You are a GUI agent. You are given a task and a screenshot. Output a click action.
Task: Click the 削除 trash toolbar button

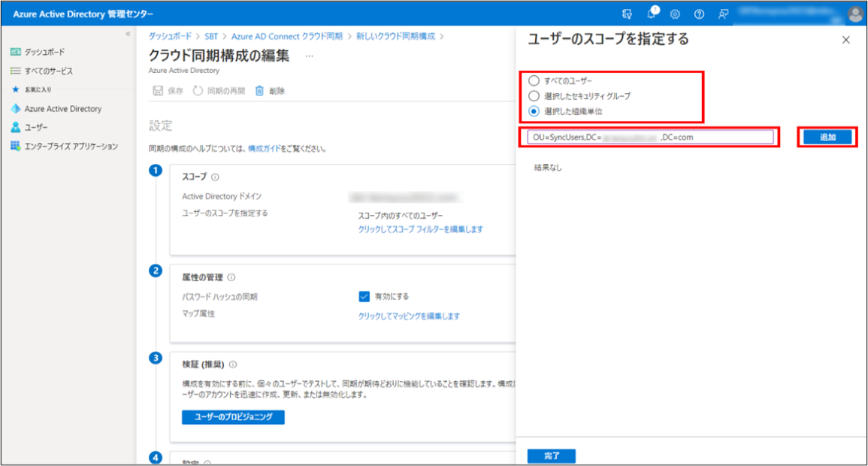270,91
